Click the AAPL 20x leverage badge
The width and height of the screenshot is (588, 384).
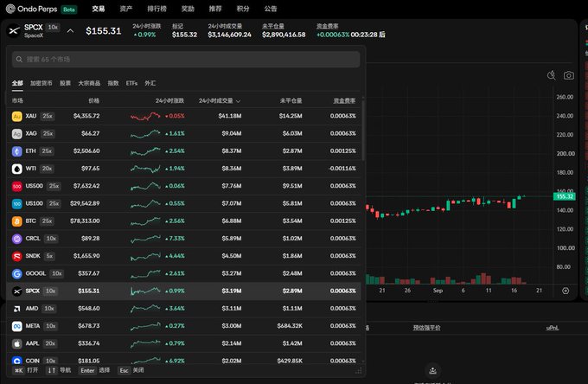[50, 343]
